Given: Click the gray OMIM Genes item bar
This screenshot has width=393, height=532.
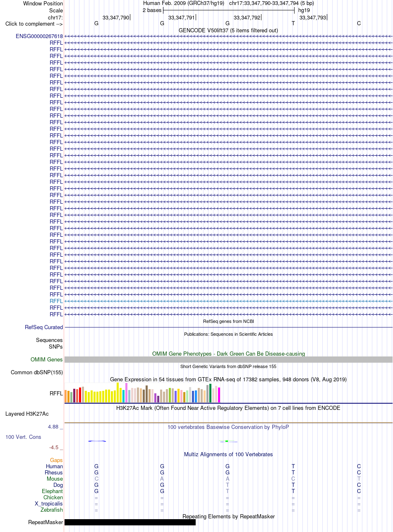Looking at the screenshot, I should [228, 359].
